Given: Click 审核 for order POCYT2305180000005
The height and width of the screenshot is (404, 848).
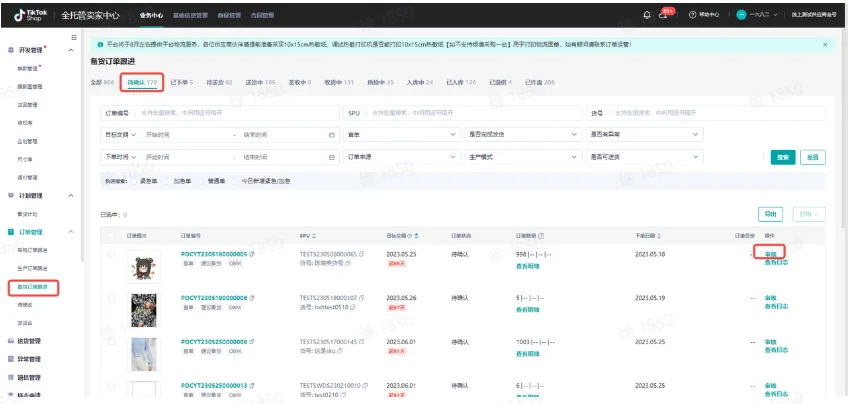Looking at the screenshot, I should coord(771,254).
